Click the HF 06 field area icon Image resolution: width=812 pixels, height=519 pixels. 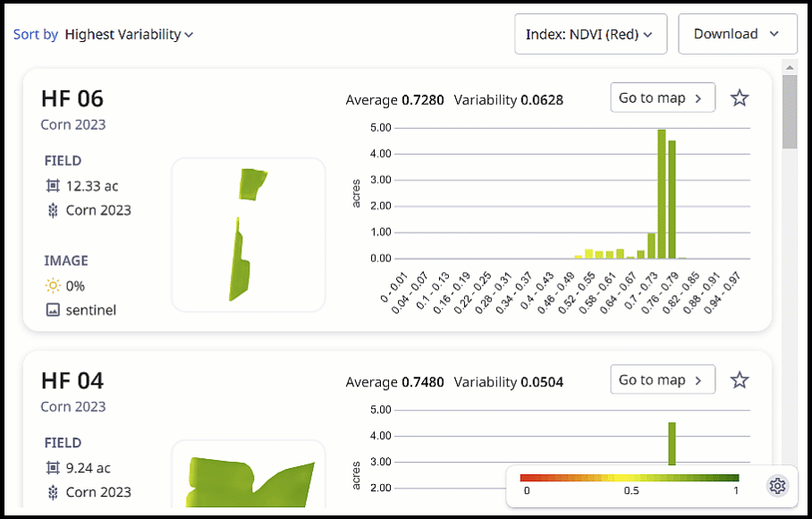(53, 186)
